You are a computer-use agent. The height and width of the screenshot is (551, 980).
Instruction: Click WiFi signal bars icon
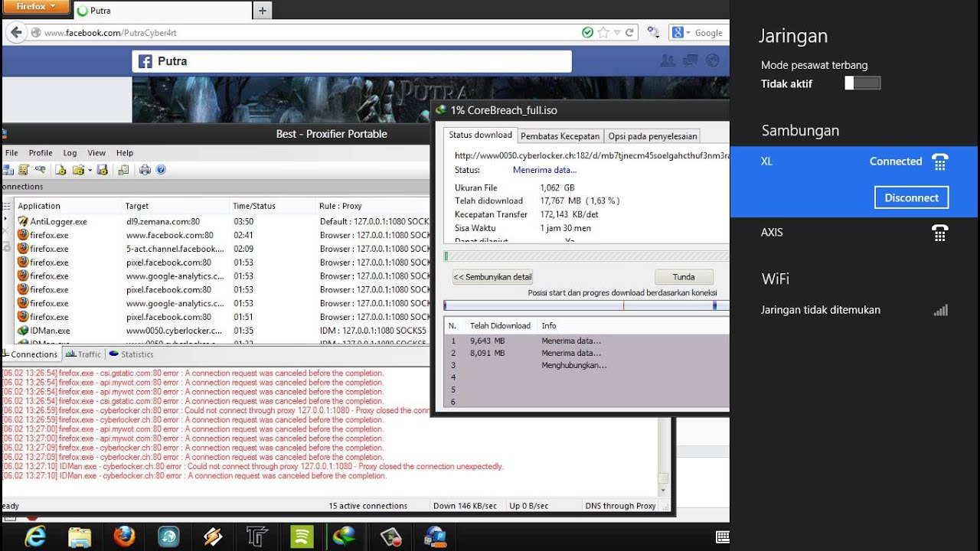941,310
